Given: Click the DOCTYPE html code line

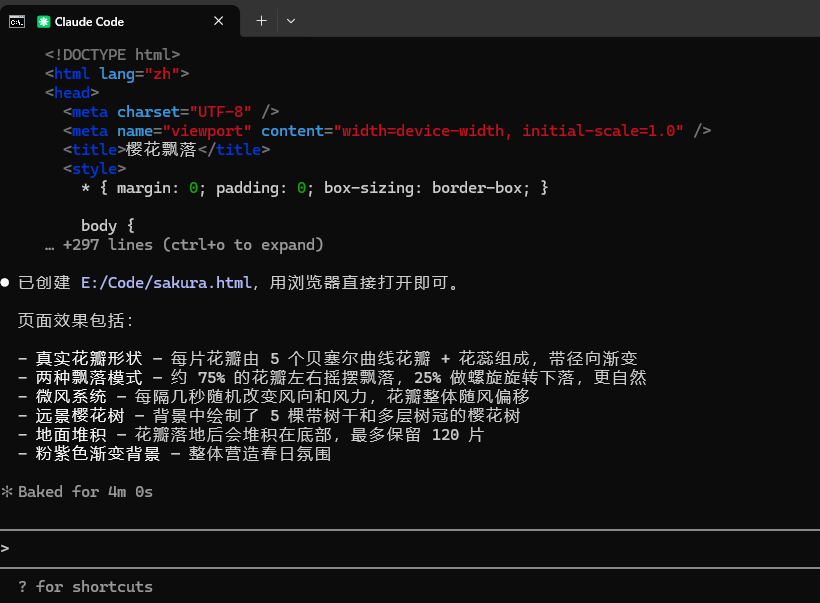Looking at the screenshot, I should [112, 55].
